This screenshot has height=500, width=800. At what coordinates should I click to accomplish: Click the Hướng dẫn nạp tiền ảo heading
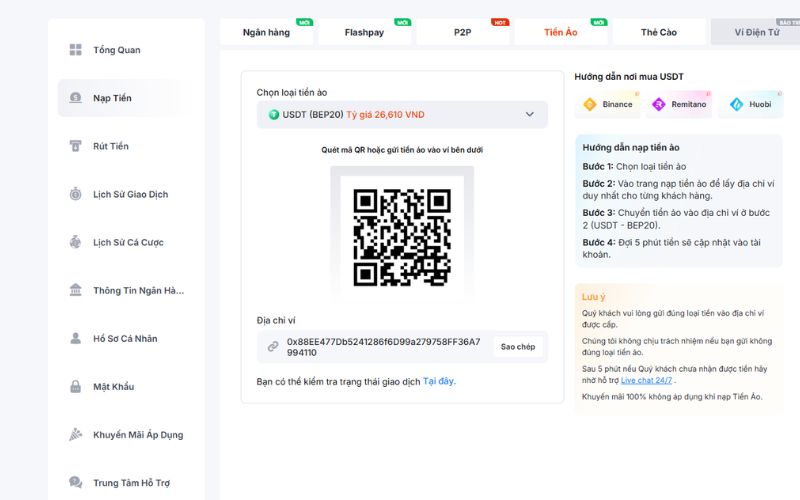[631, 147]
